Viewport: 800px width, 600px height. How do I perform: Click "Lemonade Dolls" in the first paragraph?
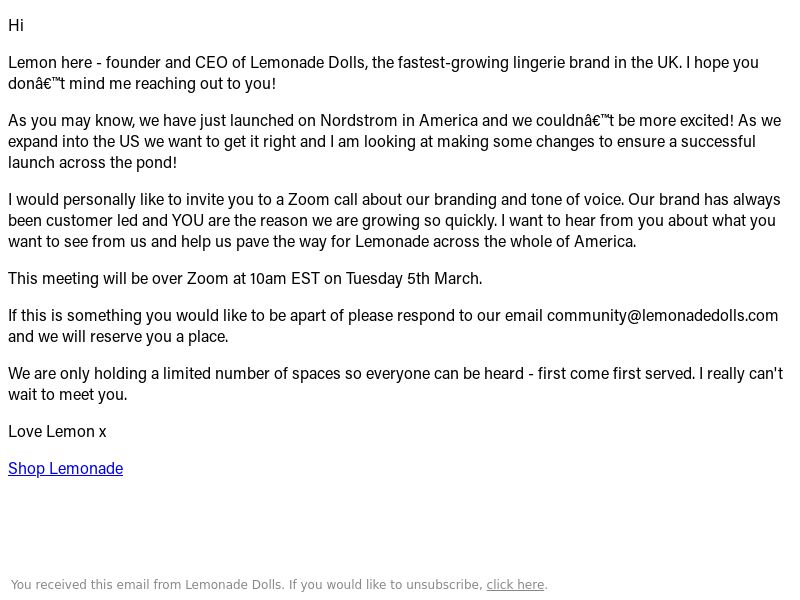pos(308,62)
